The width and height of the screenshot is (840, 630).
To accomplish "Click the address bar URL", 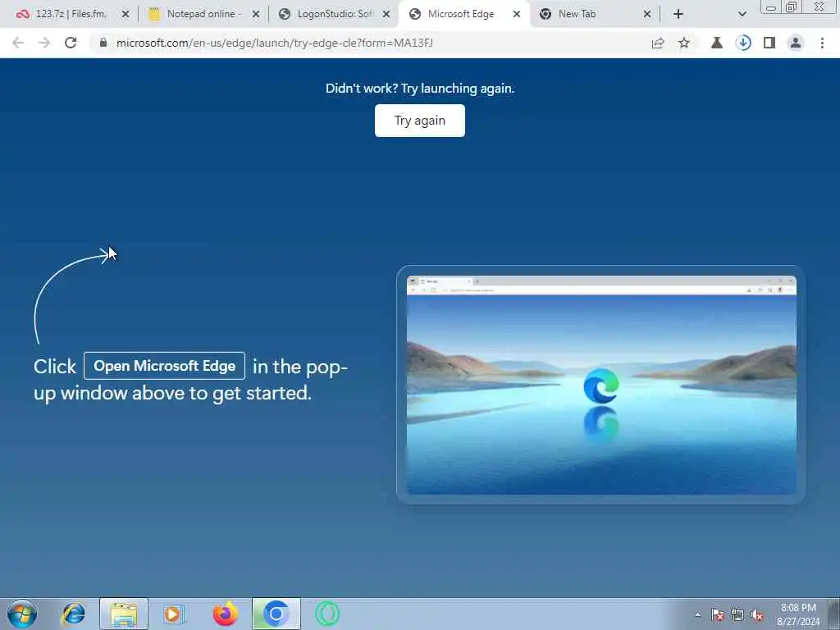I will click(x=274, y=43).
